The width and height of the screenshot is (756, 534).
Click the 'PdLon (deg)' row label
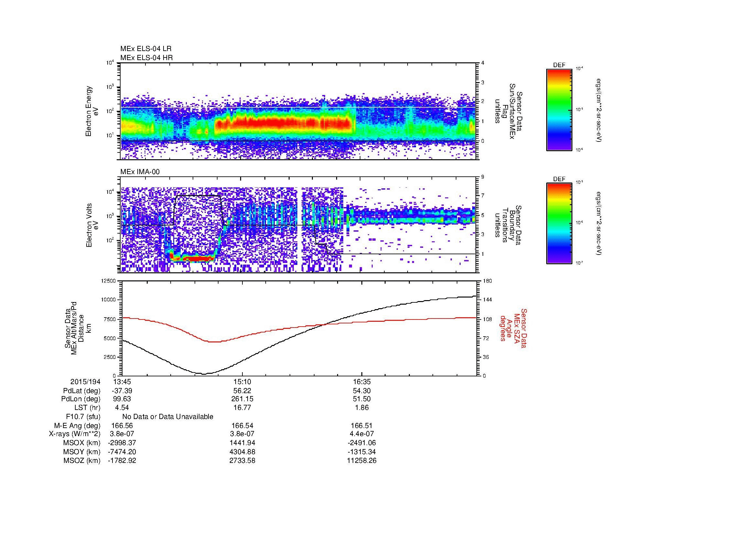point(81,399)
